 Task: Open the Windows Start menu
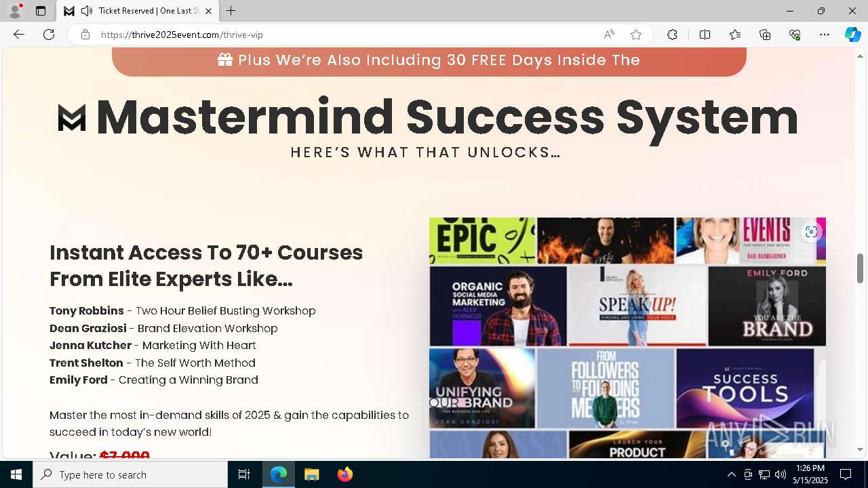(16, 474)
